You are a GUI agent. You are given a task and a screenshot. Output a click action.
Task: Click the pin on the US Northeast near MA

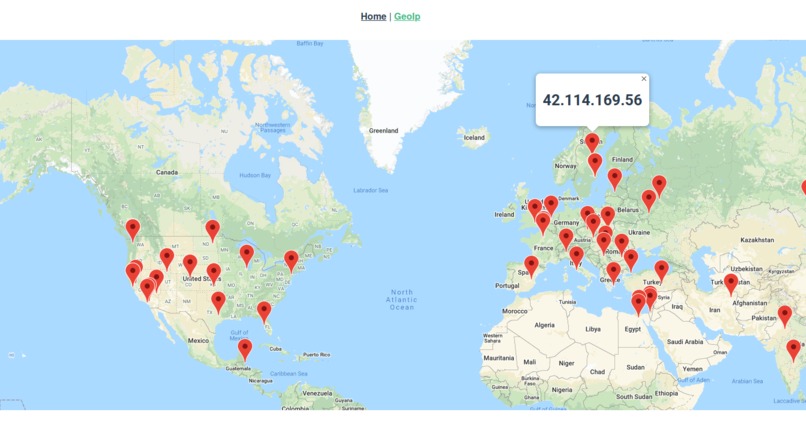pos(291,261)
